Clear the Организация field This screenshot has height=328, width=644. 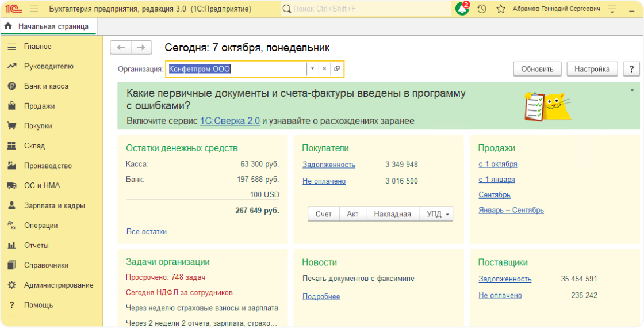pos(324,69)
